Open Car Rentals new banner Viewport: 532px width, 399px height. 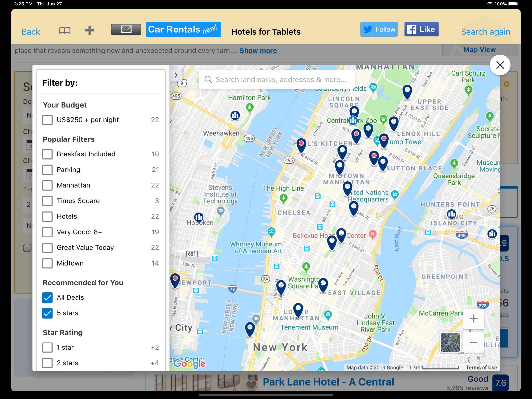click(183, 30)
